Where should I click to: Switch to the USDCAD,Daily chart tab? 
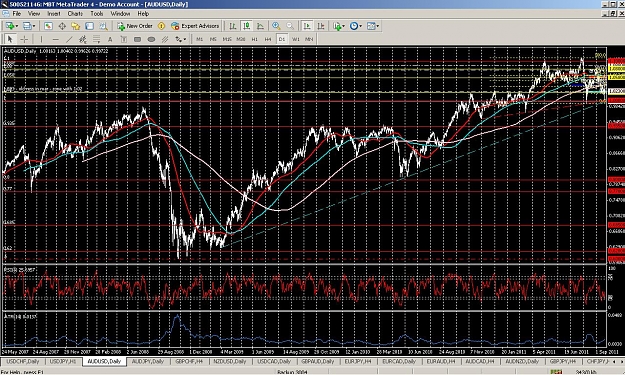pyautogui.click(x=273, y=361)
